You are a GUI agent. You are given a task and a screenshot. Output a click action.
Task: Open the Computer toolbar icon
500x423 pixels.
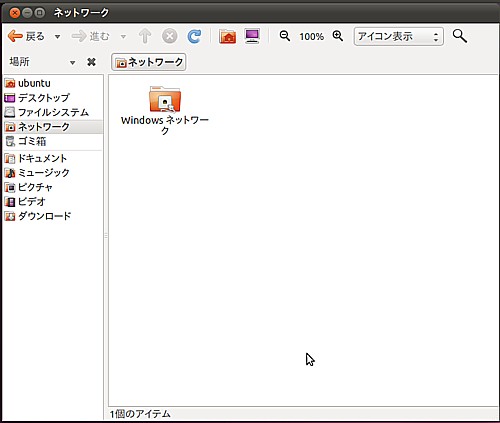click(x=252, y=36)
